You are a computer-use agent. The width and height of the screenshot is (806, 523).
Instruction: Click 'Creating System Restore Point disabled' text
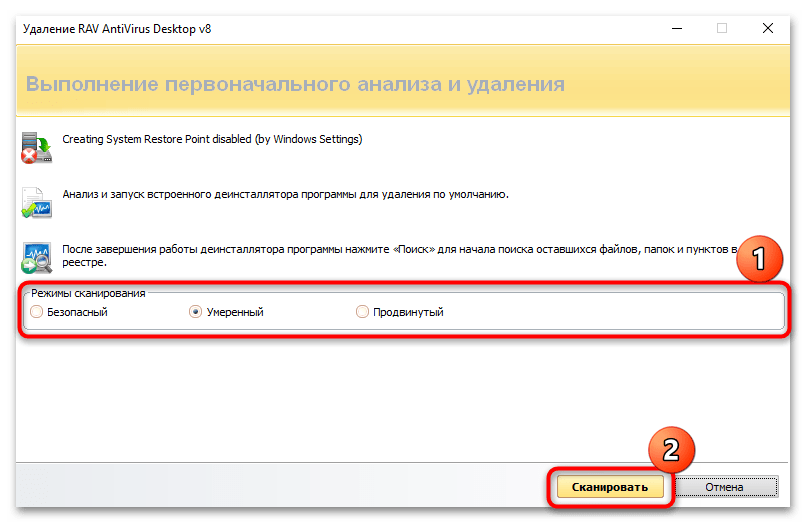[x=212, y=139]
